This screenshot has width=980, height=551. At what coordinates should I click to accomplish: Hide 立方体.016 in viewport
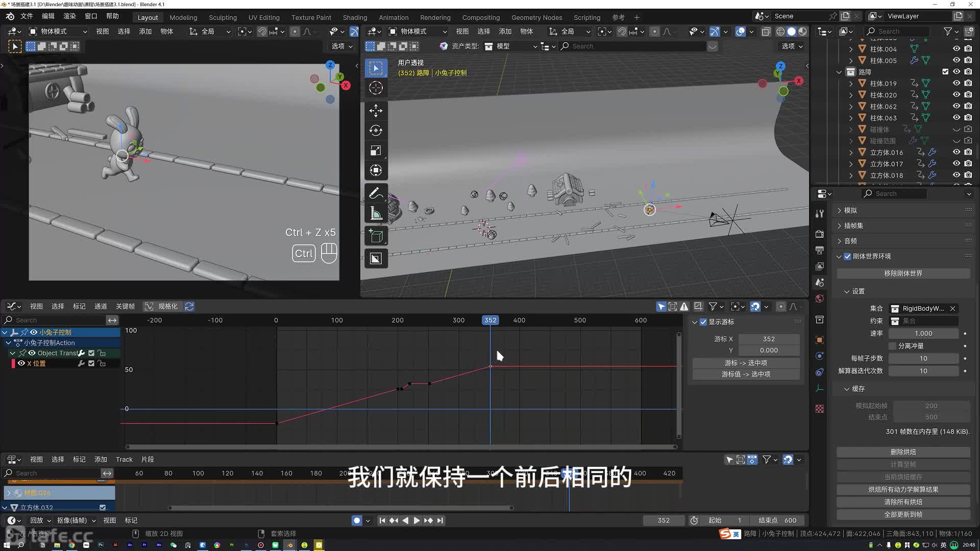point(957,152)
